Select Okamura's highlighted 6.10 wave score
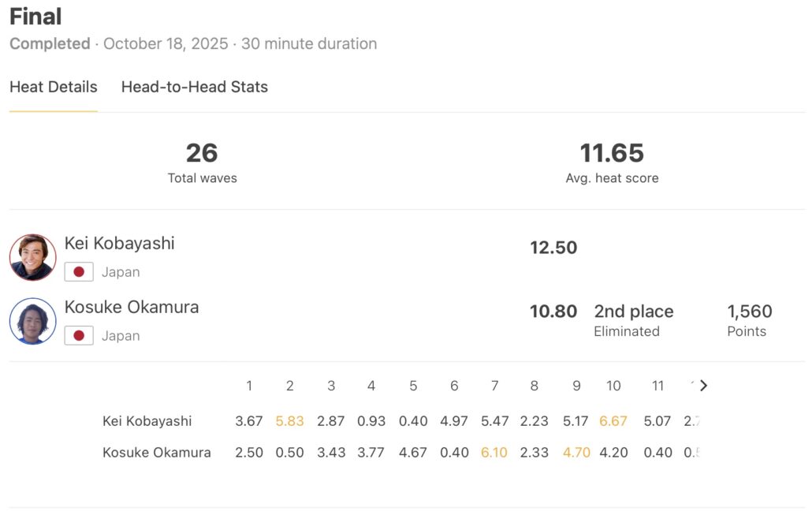The width and height of the screenshot is (812, 515). [x=494, y=453]
